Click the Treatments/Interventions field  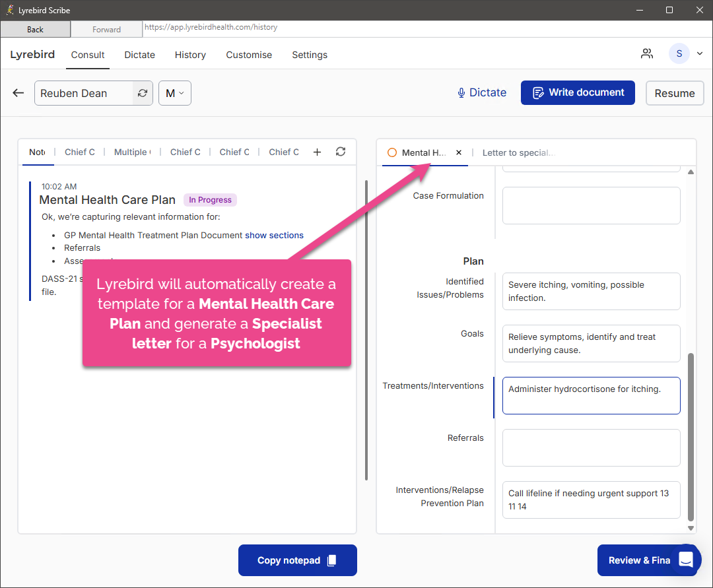[x=591, y=395]
